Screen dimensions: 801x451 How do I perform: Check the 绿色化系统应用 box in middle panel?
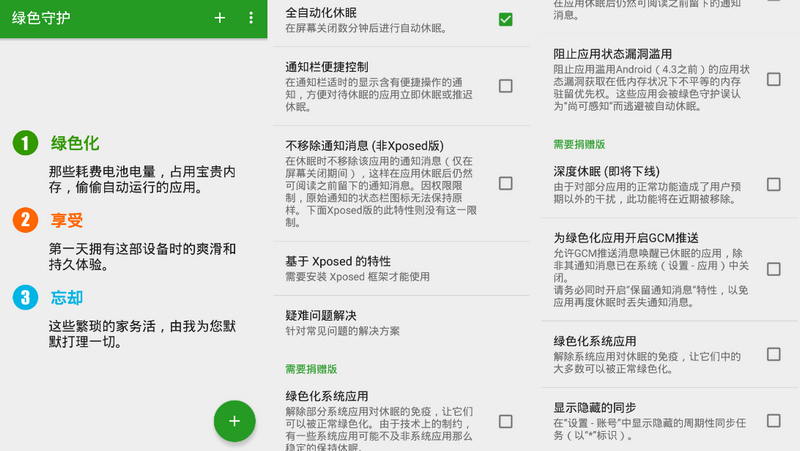[x=505, y=421]
